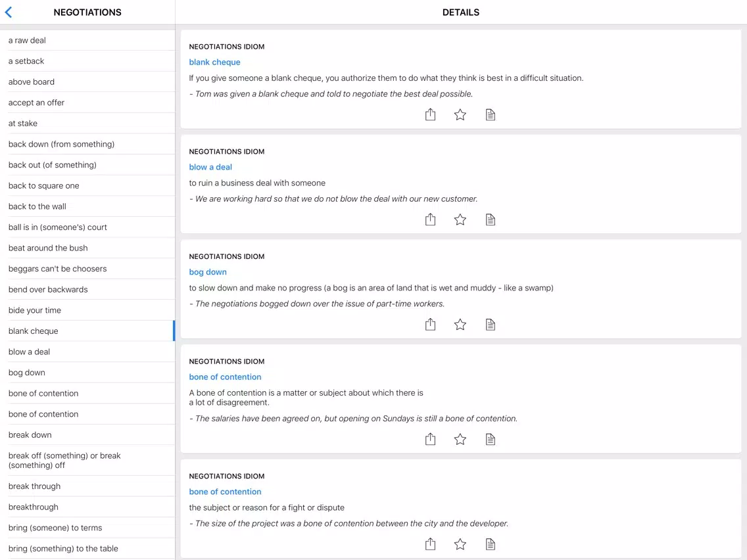Select 'bide your time' in list
747x560 pixels.
(x=87, y=310)
